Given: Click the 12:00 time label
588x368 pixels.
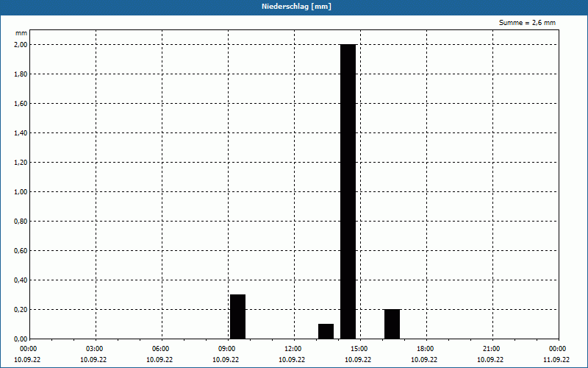Looking at the screenshot, I should pos(293,349).
